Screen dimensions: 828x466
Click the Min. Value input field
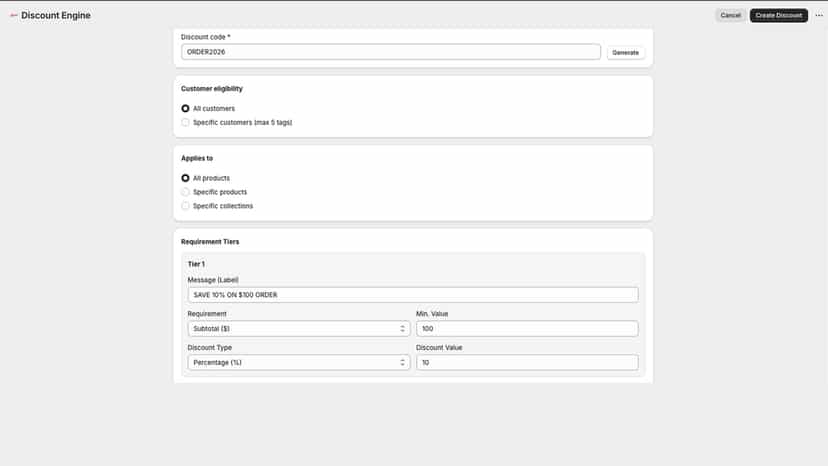(527, 329)
